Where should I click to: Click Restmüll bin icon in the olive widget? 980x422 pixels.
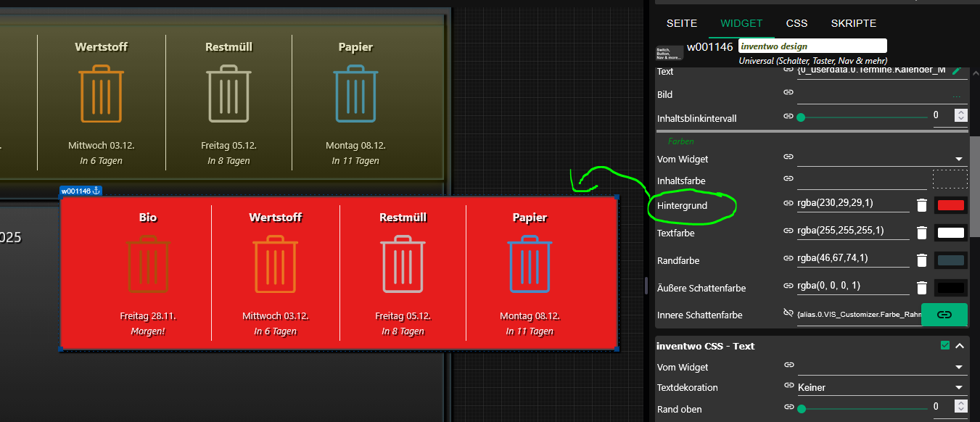[x=228, y=94]
